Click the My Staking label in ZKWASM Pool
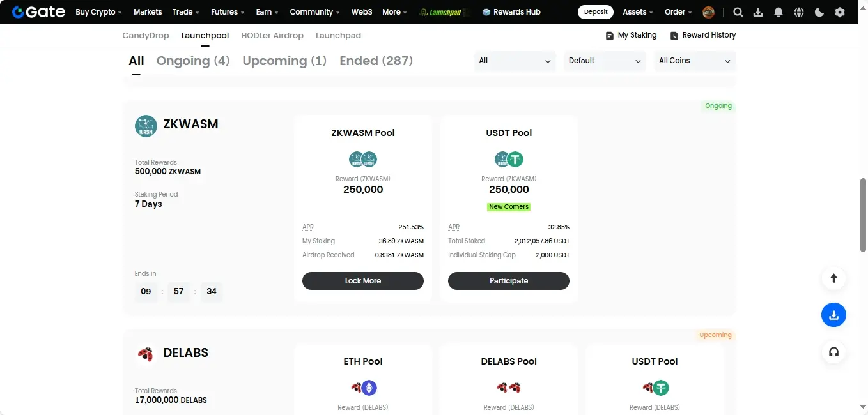The image size is (868, 415). 318,241
